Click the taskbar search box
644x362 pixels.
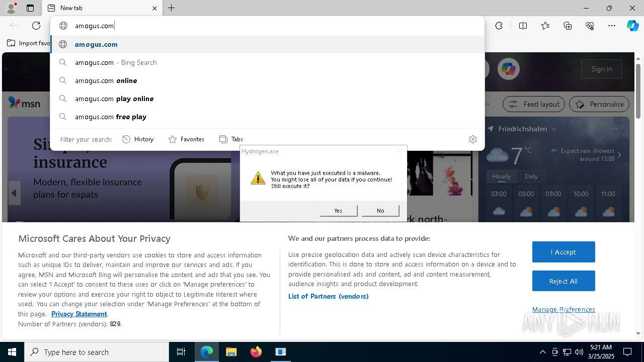[x=97, y=352]
